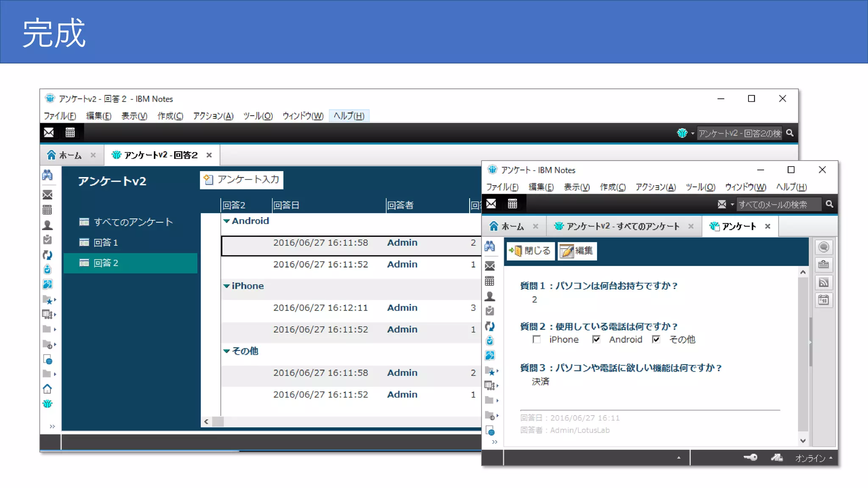This screenshot has height=488, width=868.
Task: Click the 閉じる button
Action: (531, 251)
